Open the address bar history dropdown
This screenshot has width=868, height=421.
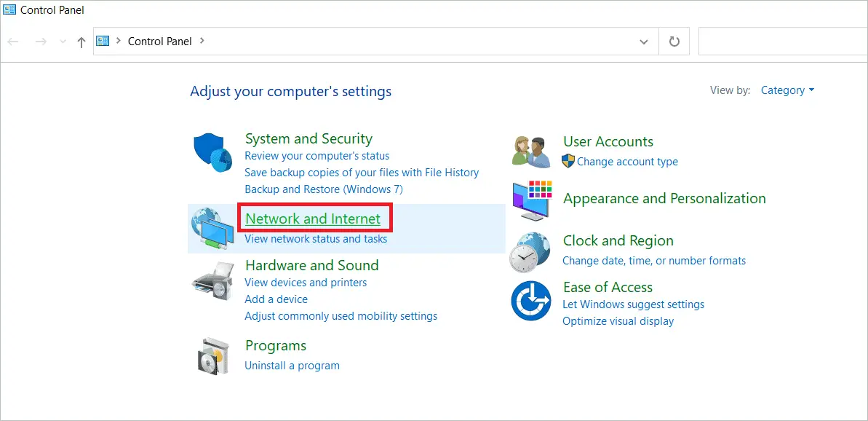(644, 42)
